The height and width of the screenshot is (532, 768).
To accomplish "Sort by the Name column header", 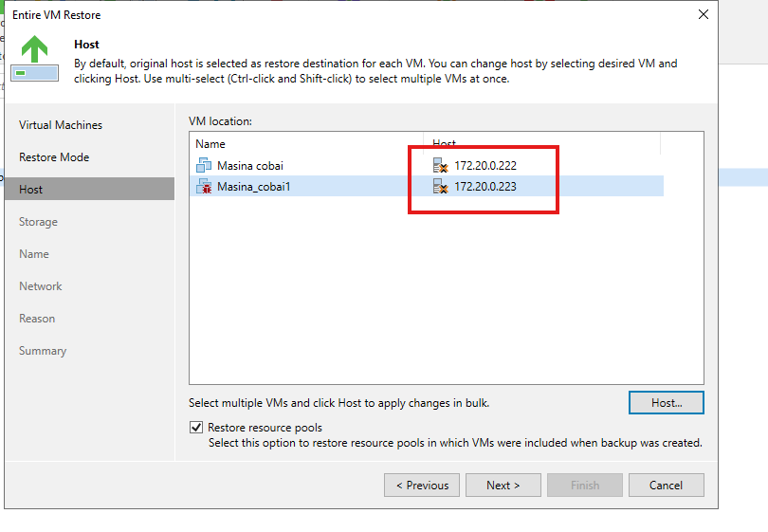I will point(306,143).
